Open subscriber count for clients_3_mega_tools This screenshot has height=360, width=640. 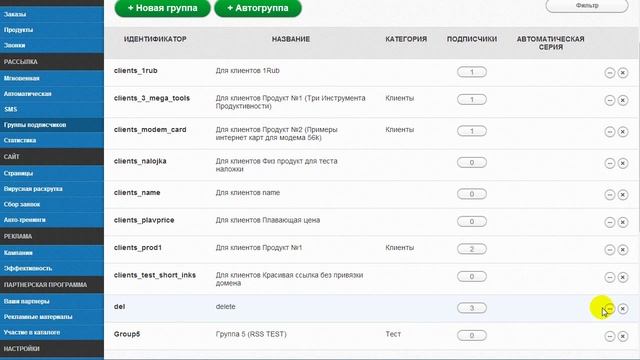pos(472,100)
